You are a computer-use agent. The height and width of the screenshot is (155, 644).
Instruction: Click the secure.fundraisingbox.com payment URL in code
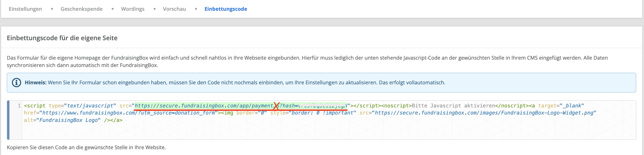coord(241,106)
